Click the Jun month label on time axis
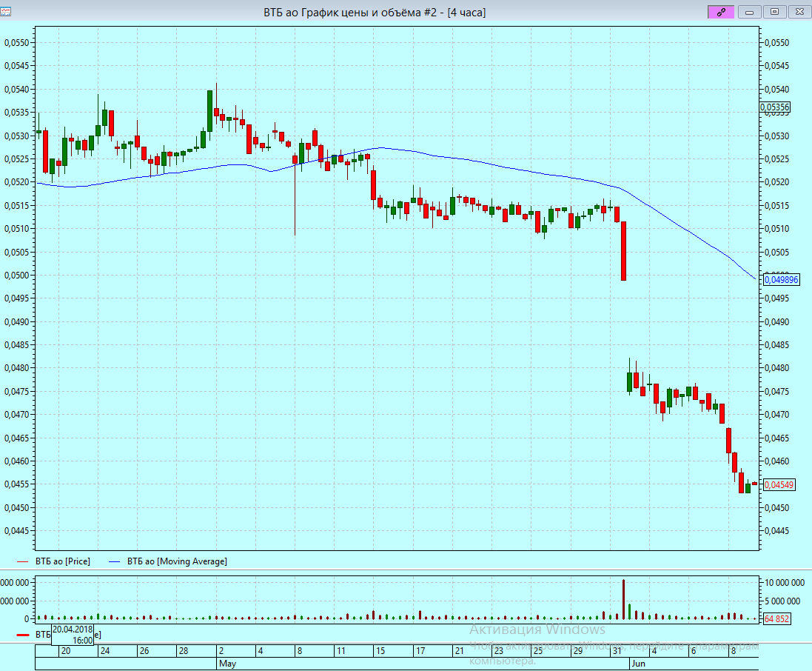This screenshot has height=671, width=812. point(638,664)
